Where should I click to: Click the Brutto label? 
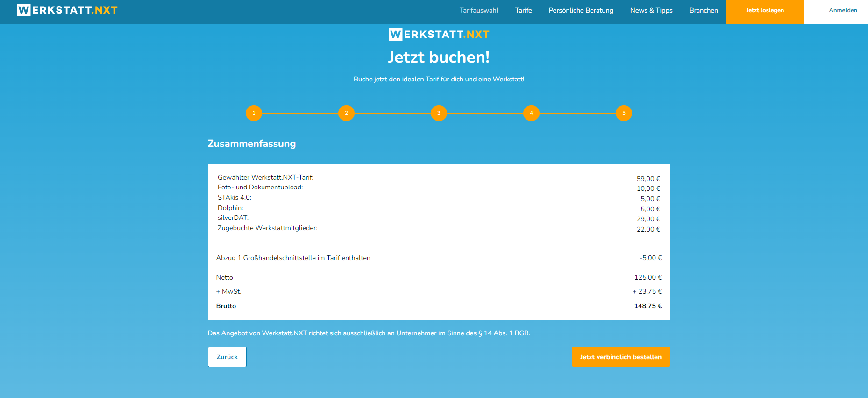(x=226, y=306)
